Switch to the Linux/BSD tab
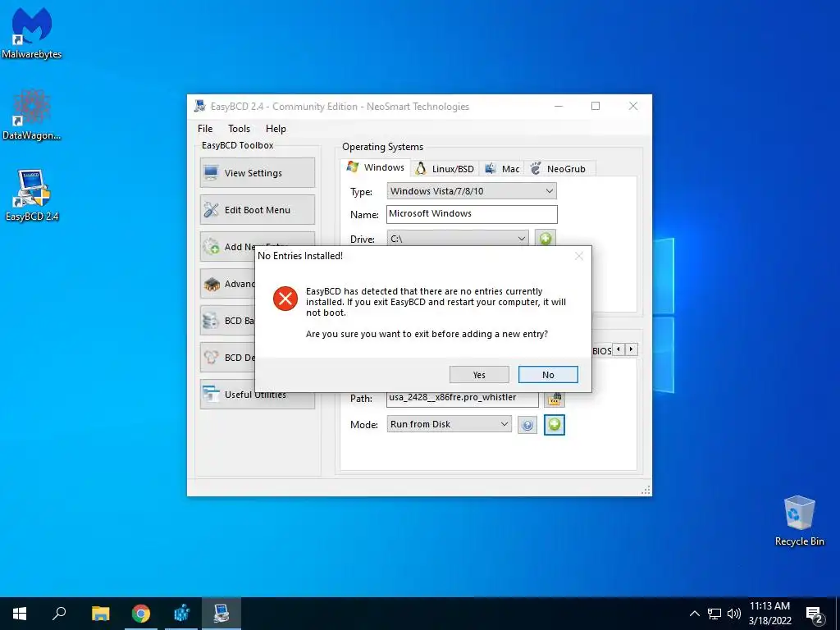 [x=445, y=169]
